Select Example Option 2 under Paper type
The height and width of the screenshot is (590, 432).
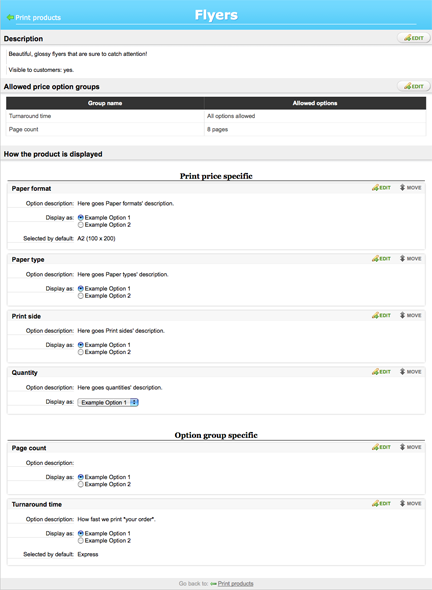[81, 296]
